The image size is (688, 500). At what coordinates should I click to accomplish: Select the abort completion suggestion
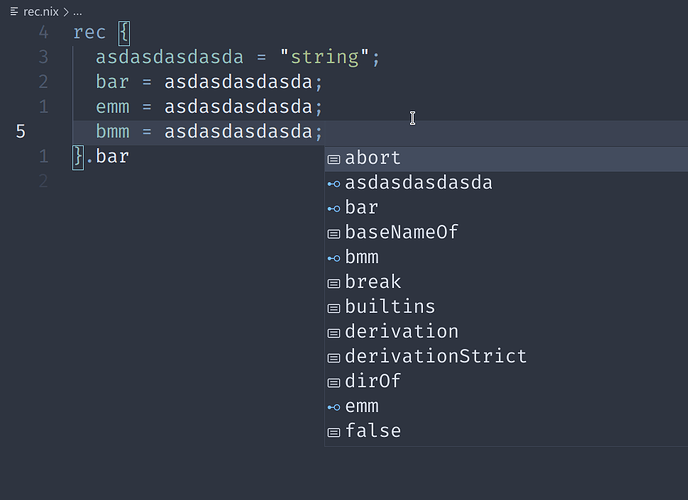[x=506, y=159]
